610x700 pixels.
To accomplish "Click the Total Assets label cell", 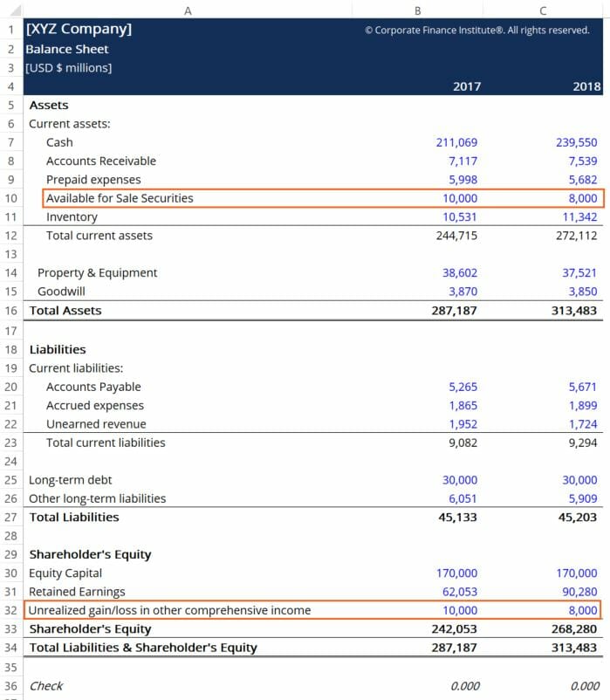I will coord(65,310).
